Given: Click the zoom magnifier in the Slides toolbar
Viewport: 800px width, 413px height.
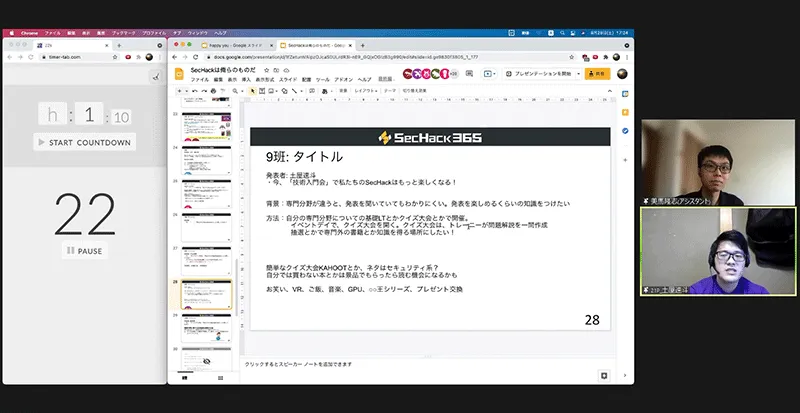Looking at the screenshot, I should pos(235,91).
